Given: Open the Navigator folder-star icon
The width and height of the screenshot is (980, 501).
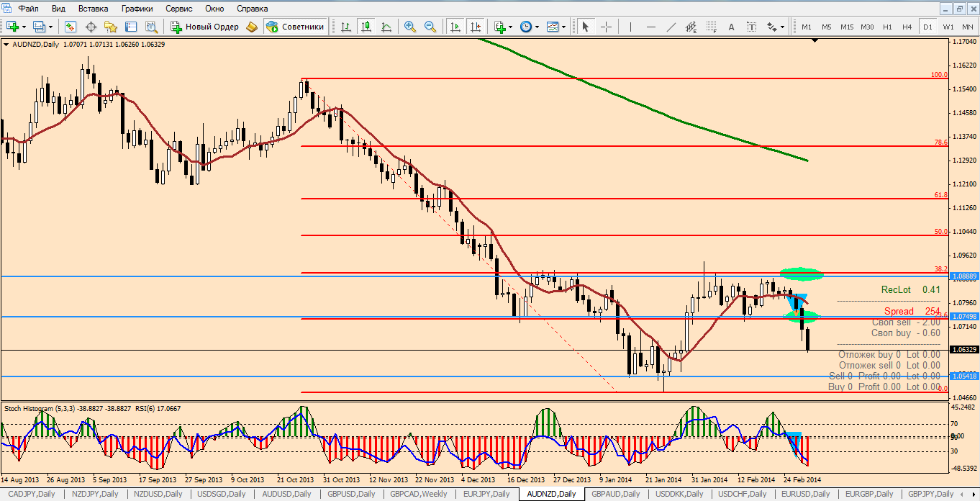Looking at the screenshot, I should pyautogui.click(x=111, y=27).
